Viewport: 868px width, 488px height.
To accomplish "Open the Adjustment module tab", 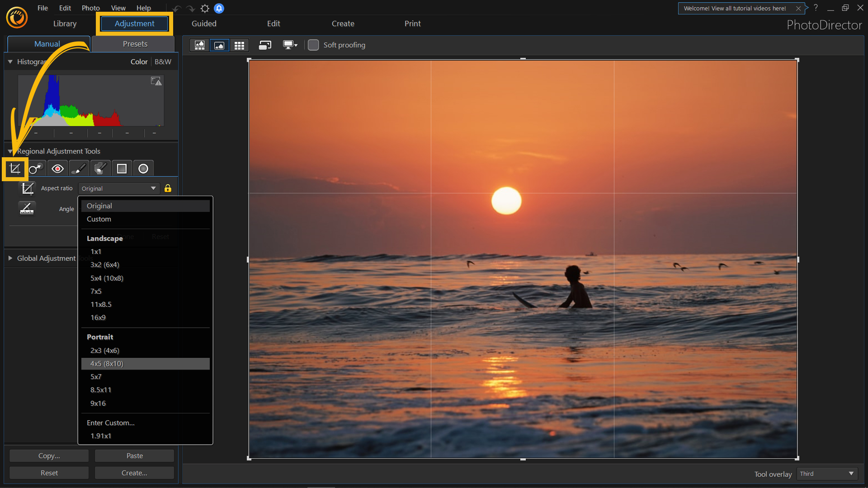I will 134,23.
